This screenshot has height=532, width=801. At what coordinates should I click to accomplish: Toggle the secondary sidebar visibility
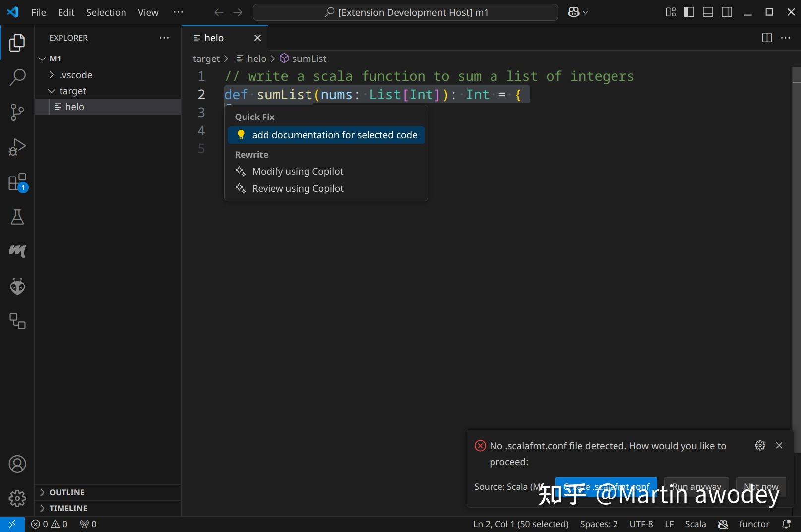pos(727,12)
